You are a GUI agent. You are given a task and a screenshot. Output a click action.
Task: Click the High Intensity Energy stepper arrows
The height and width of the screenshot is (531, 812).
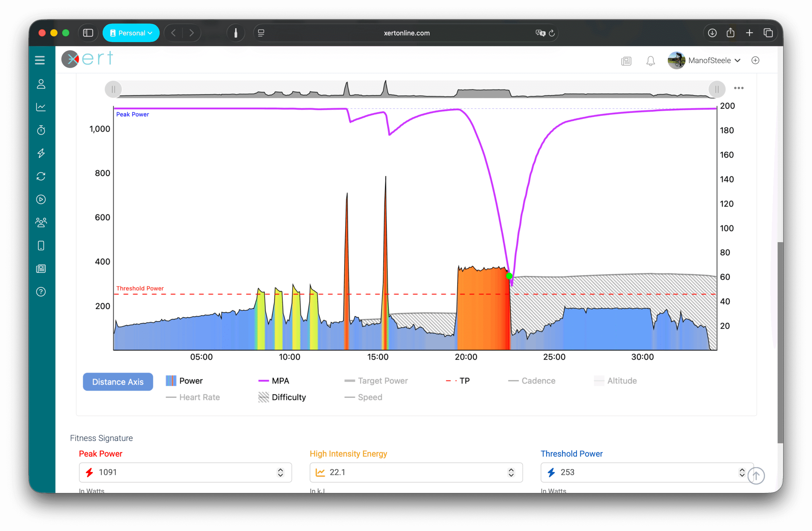[511, 472]
